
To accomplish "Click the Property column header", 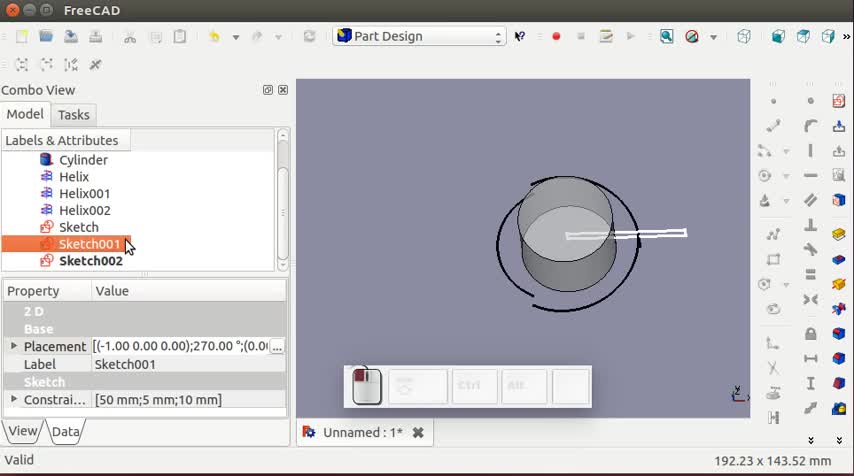I will click(x=47, y=291).
